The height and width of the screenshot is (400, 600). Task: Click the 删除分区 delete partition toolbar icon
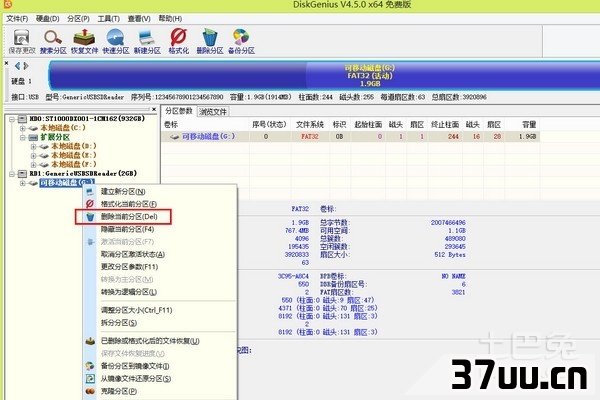coord(210,41)
